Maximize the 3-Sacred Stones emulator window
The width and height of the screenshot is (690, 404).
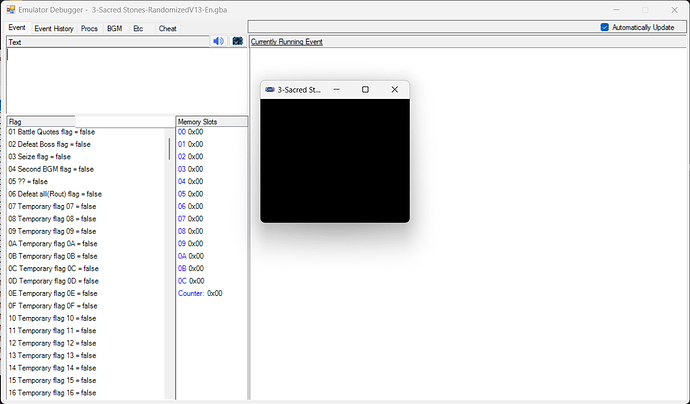pos(365,89)
